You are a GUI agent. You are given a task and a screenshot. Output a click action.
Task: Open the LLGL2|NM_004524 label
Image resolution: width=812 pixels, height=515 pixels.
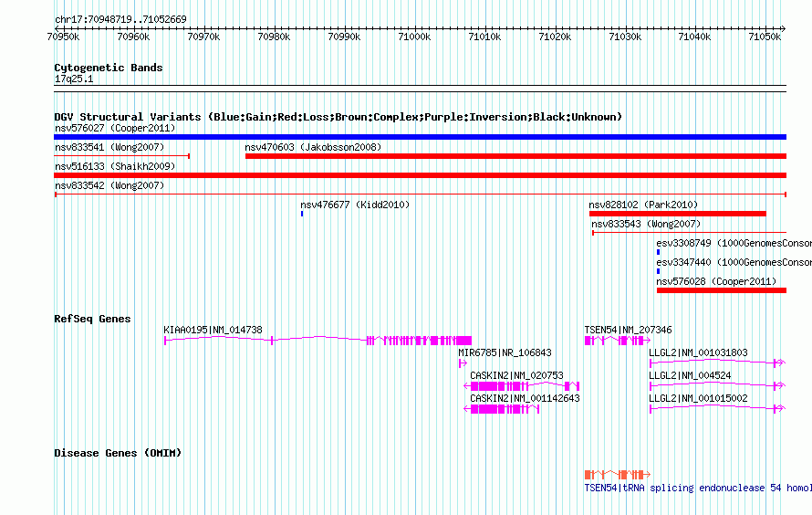pyautogui.click(x=690, y=375)
